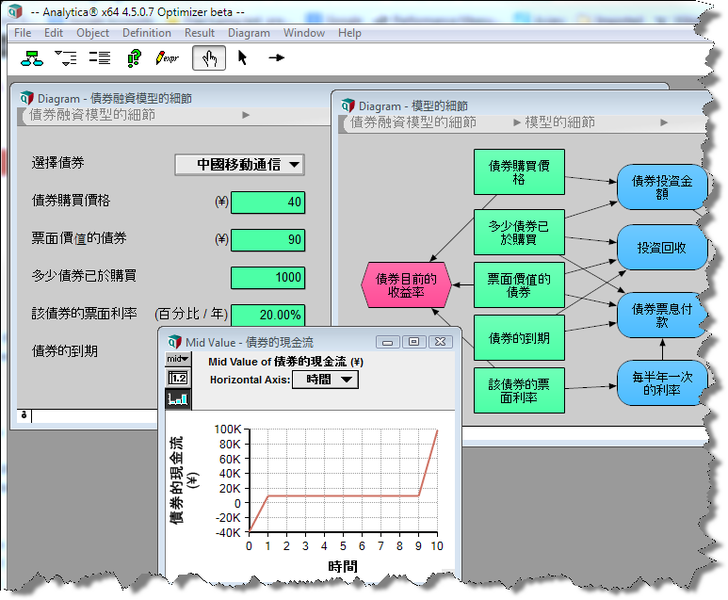Open the Object menu
Image resolution: width=728 pixels, height=600 pixels.
click(x=93, y=33)
